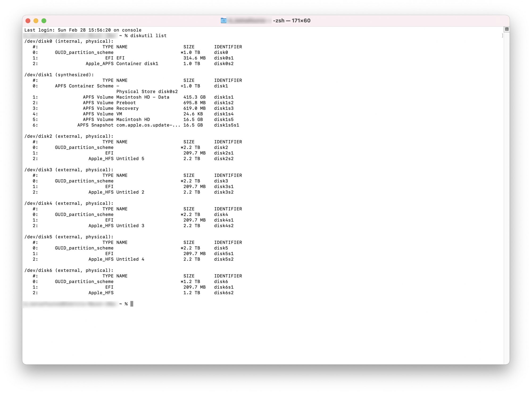
Task: Click the '/dev/disk5 (external, physical):' header
Action: pyautogui.click(x=69, y=237)
